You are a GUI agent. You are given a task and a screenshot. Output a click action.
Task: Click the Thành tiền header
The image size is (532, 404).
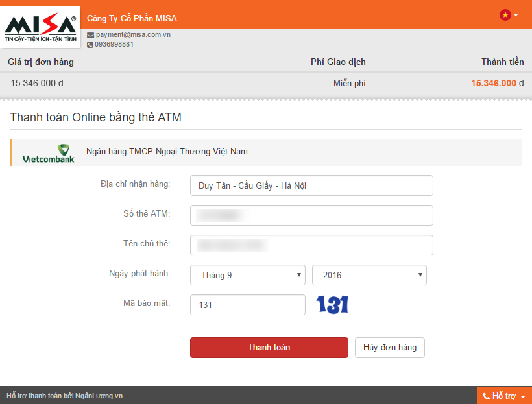click(503, 62)
